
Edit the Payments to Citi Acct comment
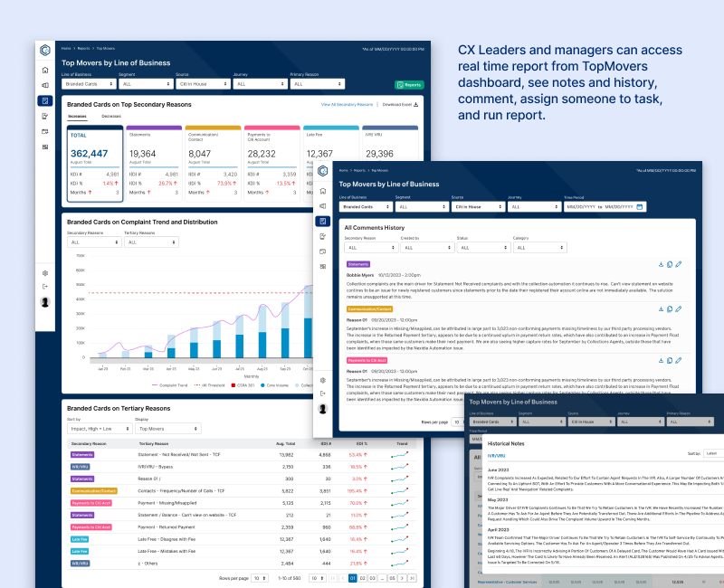click(x=678, y=360)
